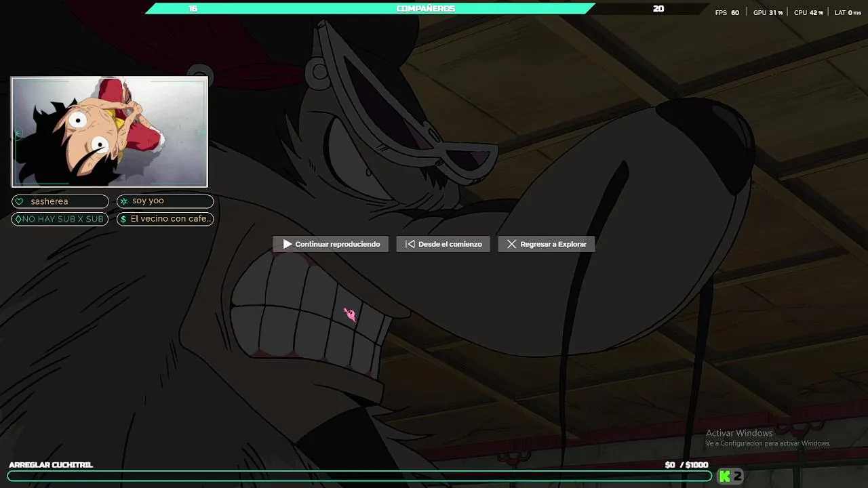Click the dollar icon beside El vecino
Image resolution: width=868 pixels, height=488 pixels.
[x=123, y=219]
